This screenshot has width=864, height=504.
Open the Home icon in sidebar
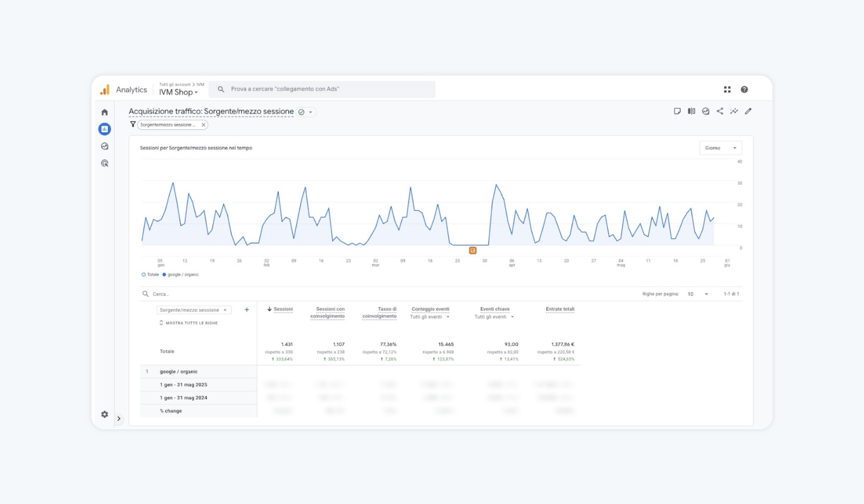point(104,112)
